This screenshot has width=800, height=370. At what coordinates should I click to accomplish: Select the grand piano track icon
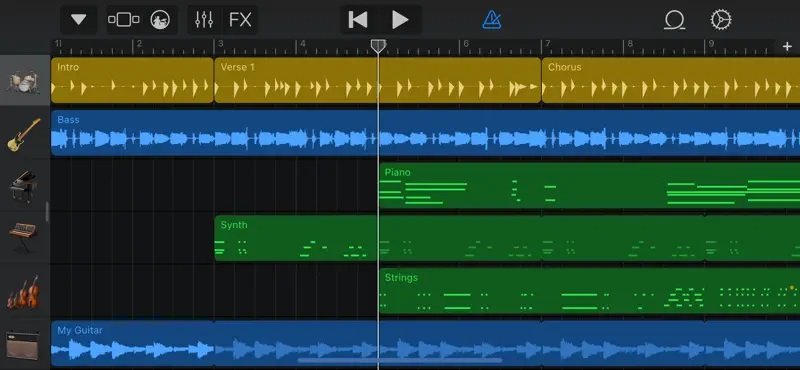click(23, 186)
